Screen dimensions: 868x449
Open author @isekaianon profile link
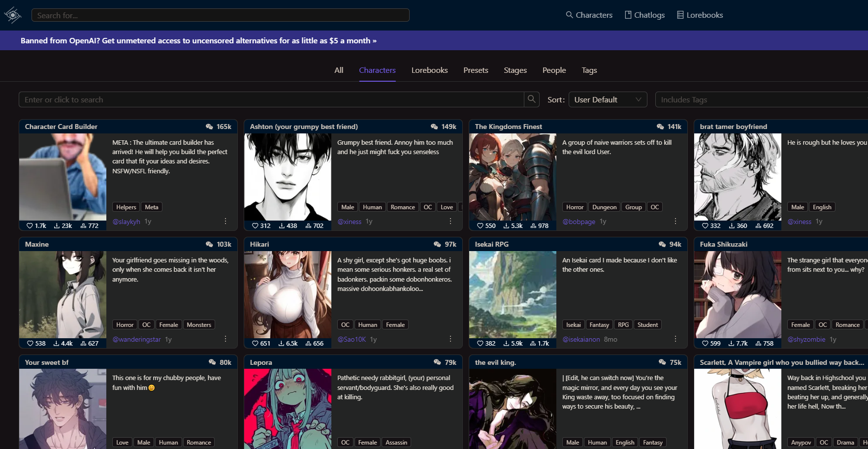point(581,340)
